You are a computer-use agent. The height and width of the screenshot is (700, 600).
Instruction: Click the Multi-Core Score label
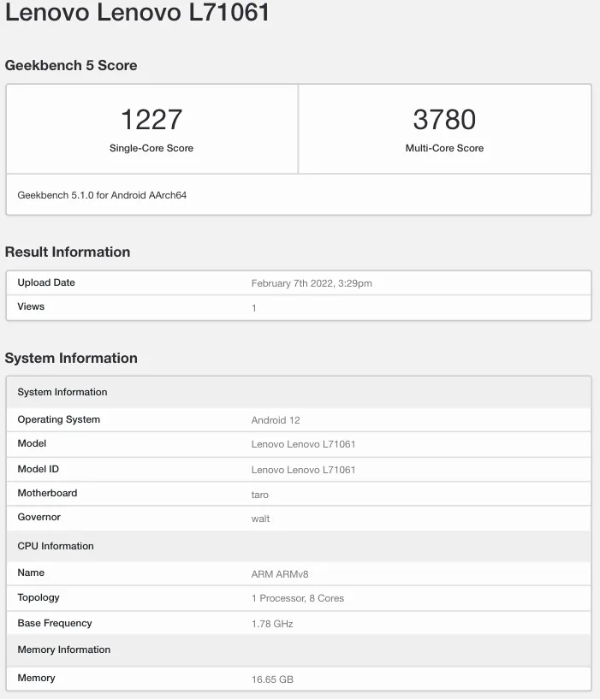[444, 148]
